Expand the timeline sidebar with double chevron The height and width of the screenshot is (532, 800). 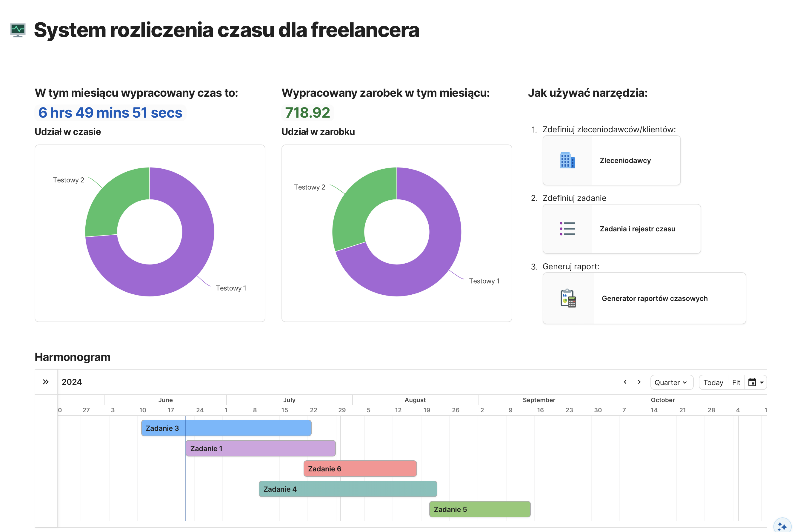46,382
